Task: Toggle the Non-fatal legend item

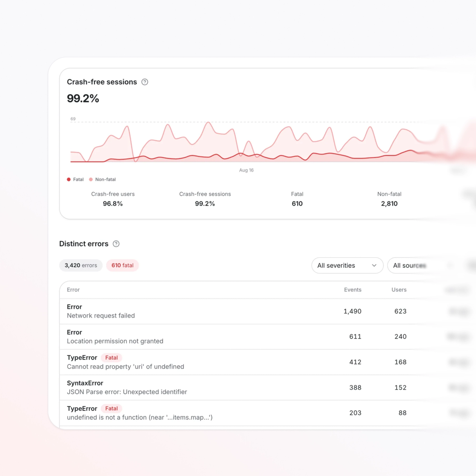Action: pyautogui.click(x=102, y=180)
